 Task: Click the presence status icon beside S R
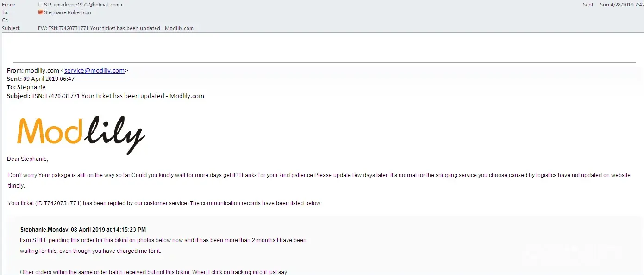point(41,5)
